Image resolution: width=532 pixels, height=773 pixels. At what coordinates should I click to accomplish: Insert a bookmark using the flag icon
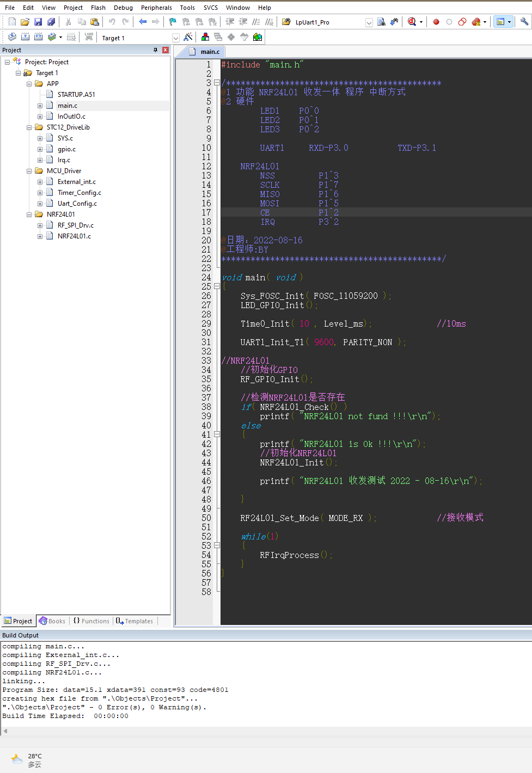pos(173,22)
